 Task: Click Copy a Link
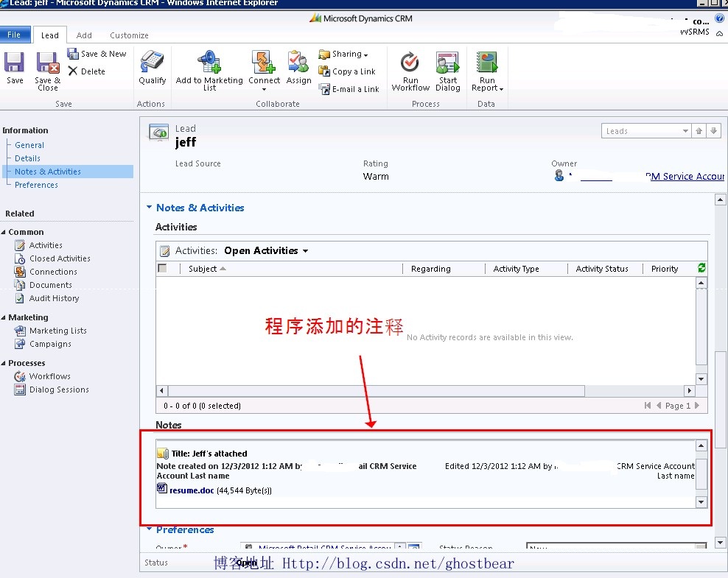[347, 71]
